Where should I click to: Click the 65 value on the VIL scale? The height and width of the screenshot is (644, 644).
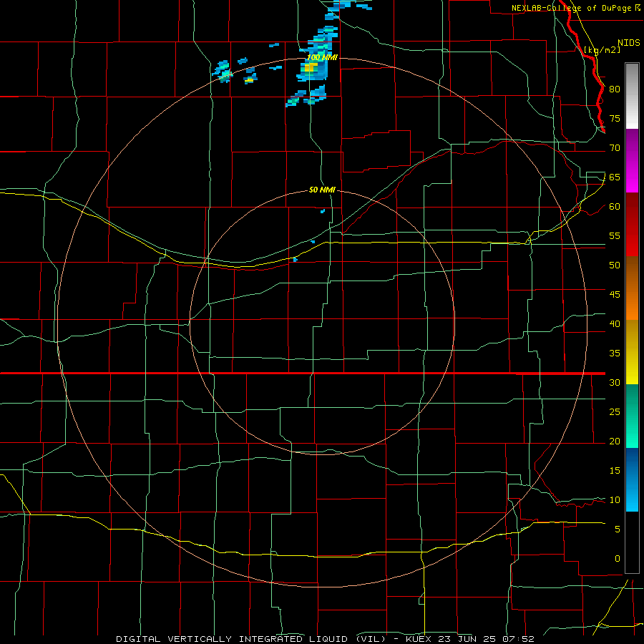pyautogui.click(x=615, y=177)
